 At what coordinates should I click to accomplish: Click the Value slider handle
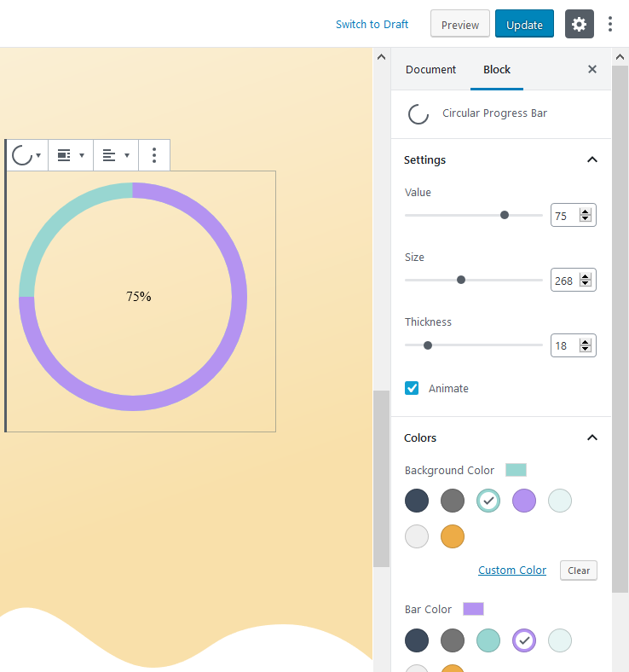pyautogui.click(x=505, y=215)
